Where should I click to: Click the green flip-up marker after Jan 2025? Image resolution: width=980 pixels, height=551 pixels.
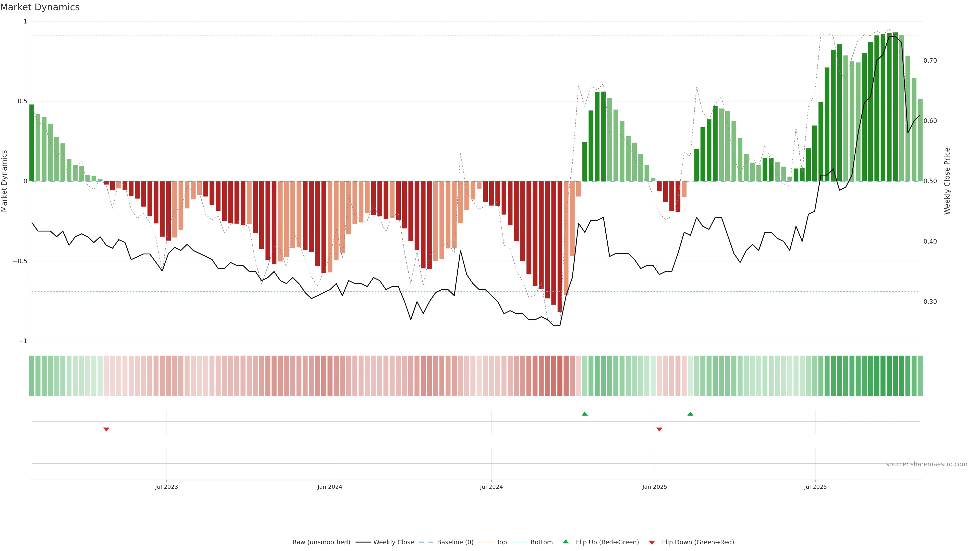tap(690, 414)
